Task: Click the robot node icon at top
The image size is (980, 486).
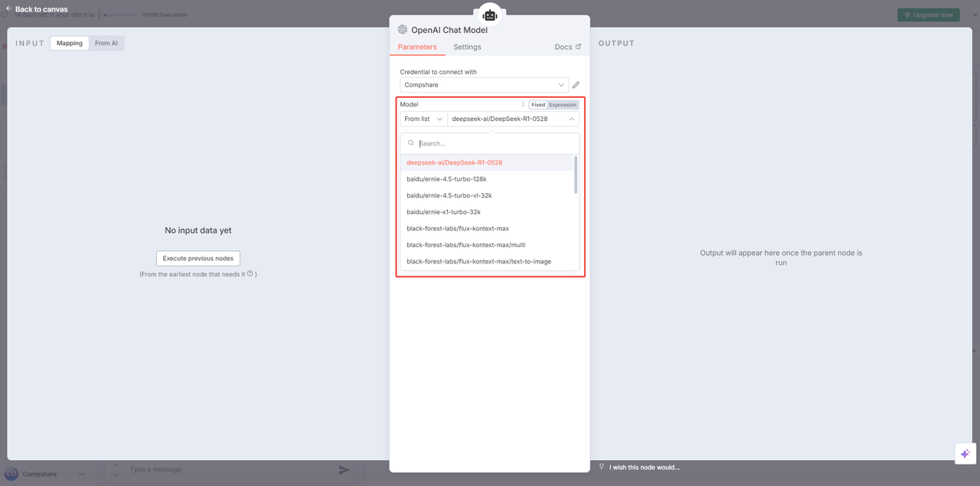Action: tap(490, 15)
